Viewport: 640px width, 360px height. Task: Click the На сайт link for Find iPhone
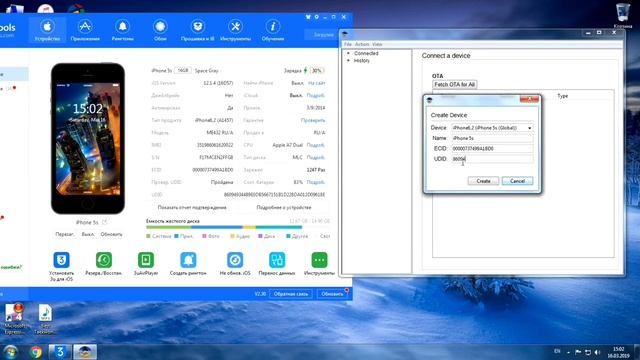(x=316, y=83)
